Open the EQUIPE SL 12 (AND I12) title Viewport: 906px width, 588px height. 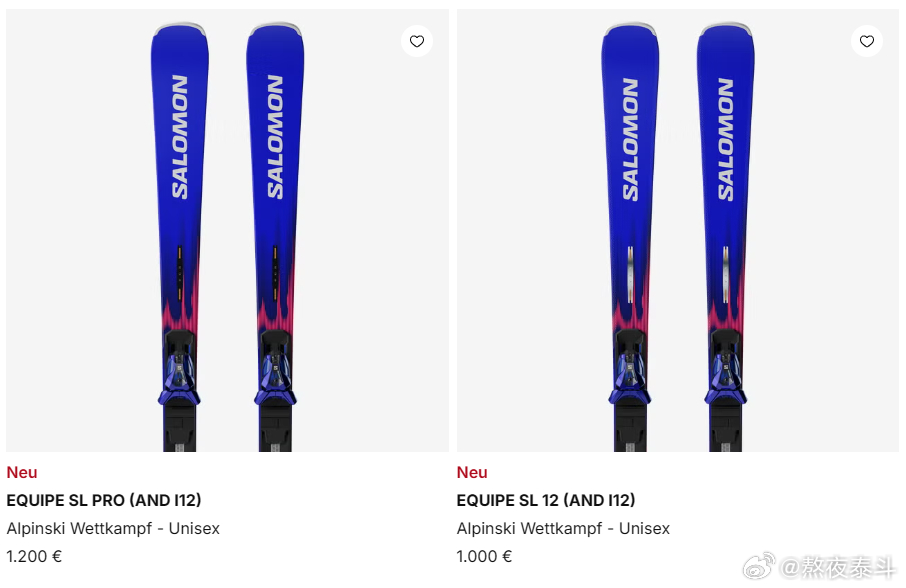[x=546, y=500]
